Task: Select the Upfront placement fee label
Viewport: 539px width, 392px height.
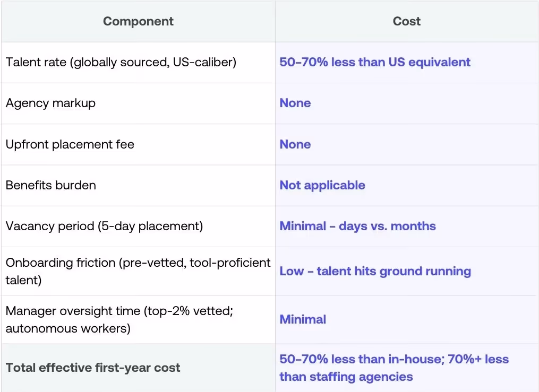Action: (70, 144)
